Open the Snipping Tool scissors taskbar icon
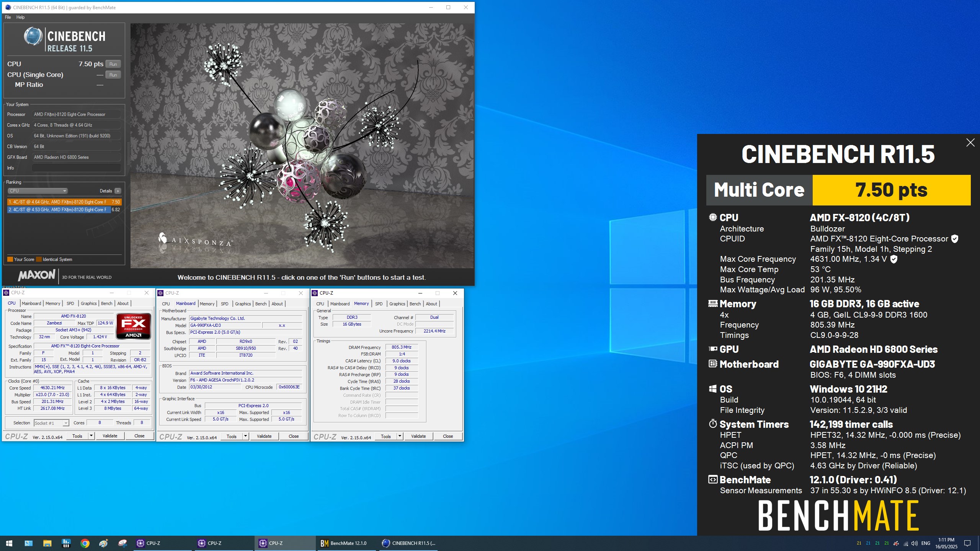The image size is (980, 551). [122, 543]
